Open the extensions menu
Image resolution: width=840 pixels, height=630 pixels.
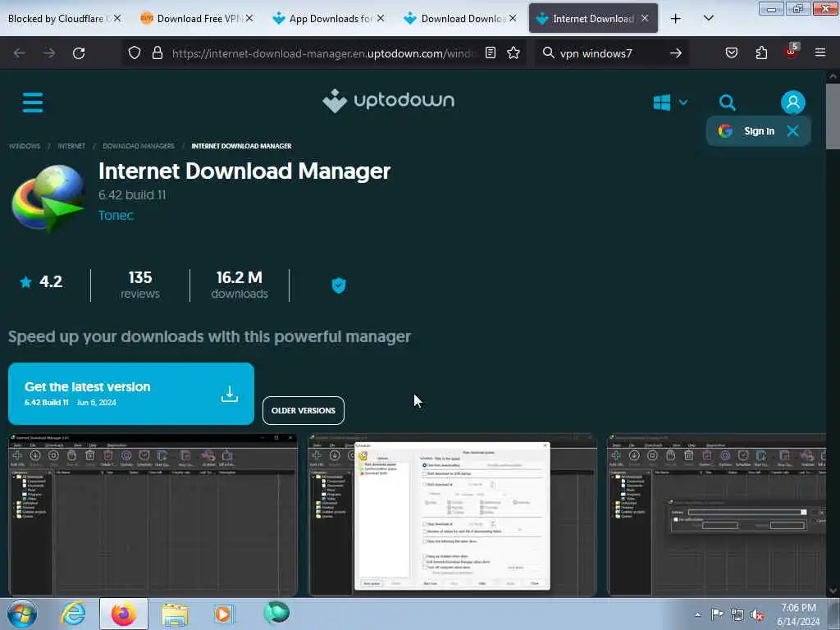[761, 53]
